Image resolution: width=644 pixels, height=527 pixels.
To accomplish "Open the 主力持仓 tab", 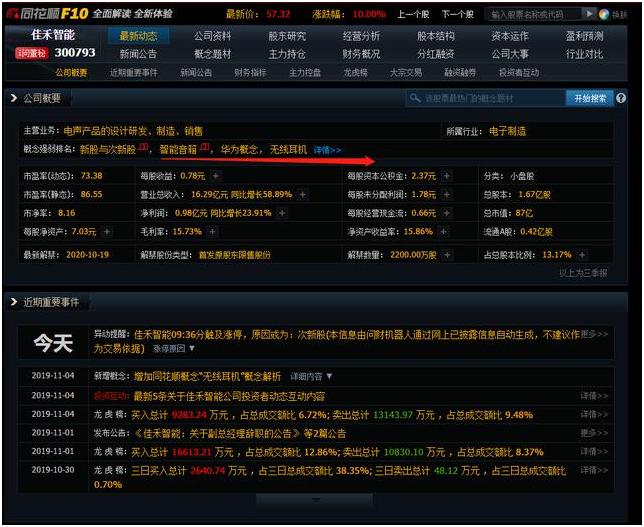I will [x=287, y=54].
